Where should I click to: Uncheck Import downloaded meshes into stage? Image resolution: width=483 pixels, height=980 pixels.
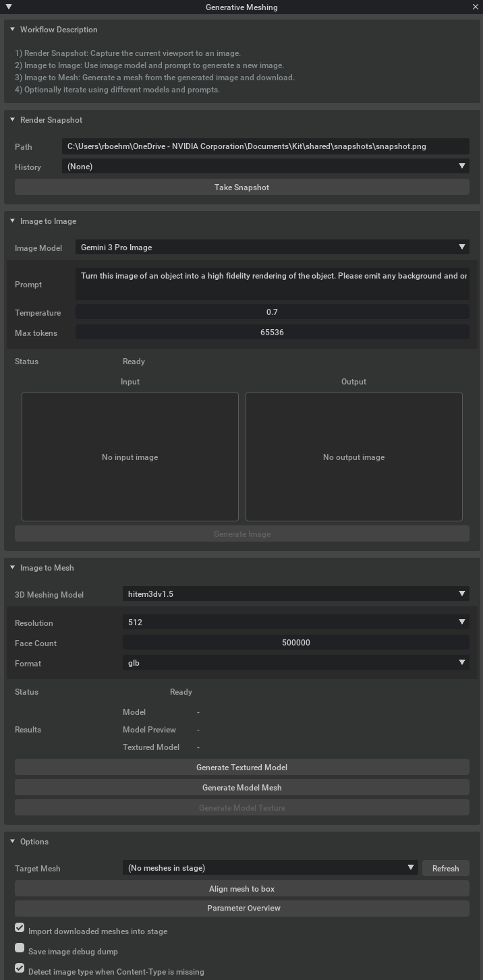[x=20, y=928]
